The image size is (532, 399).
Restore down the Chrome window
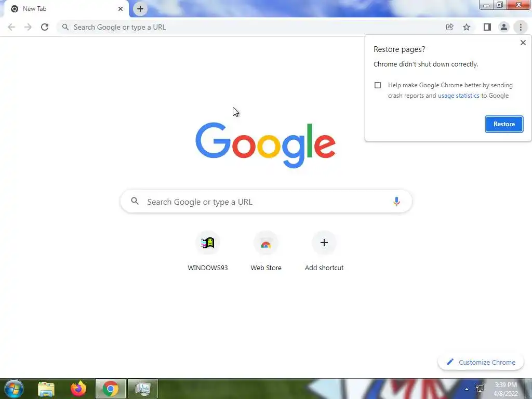(x=499, y=5)
